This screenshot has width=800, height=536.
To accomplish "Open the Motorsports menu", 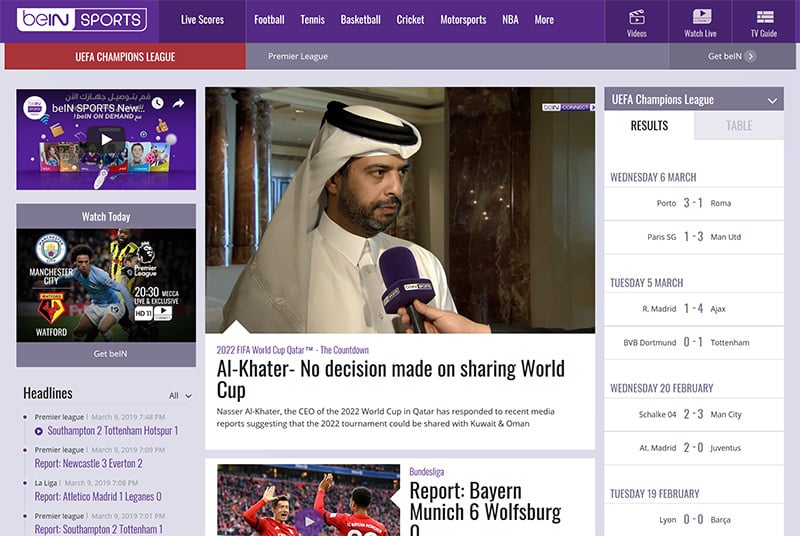I will coord(463,20).
